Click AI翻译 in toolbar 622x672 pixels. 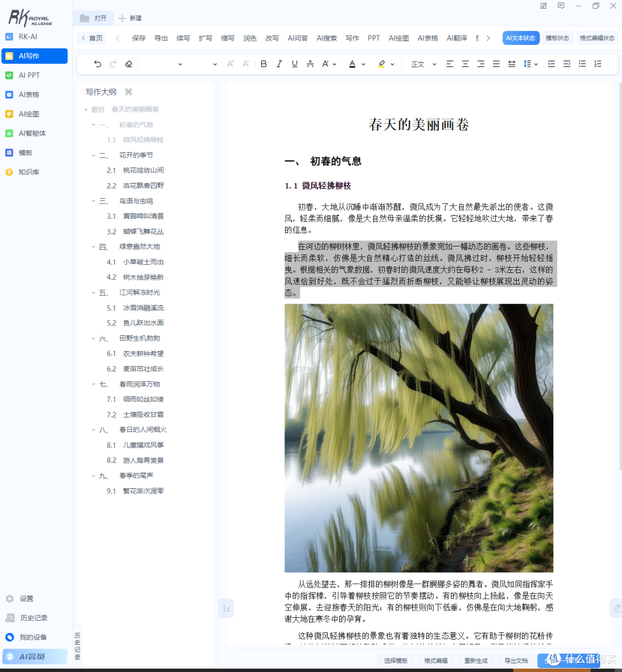pyautogui.click(x=457, y=38)
